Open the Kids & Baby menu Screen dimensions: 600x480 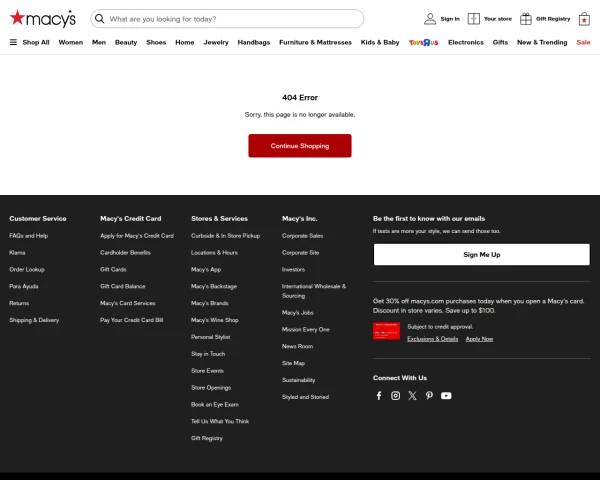click(380, 42)
